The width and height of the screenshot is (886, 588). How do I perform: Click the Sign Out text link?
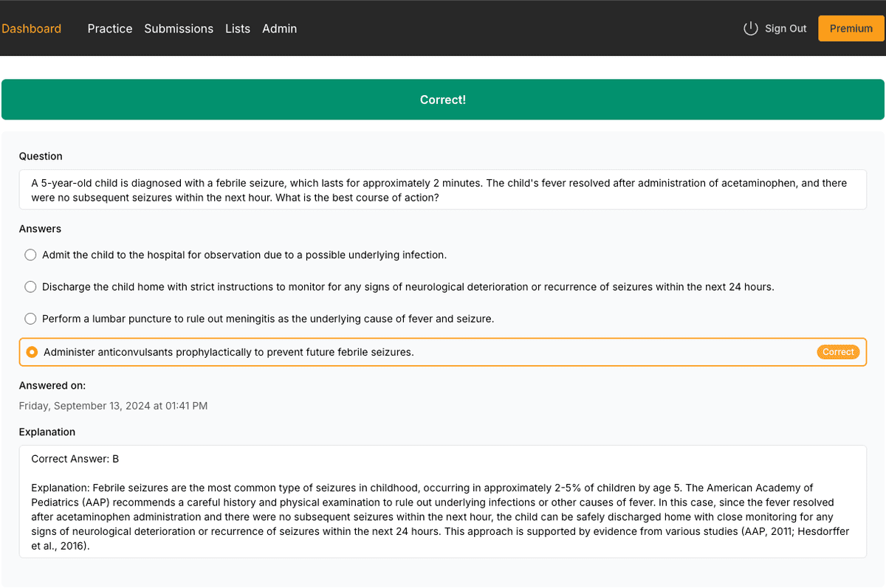point(786,29)
